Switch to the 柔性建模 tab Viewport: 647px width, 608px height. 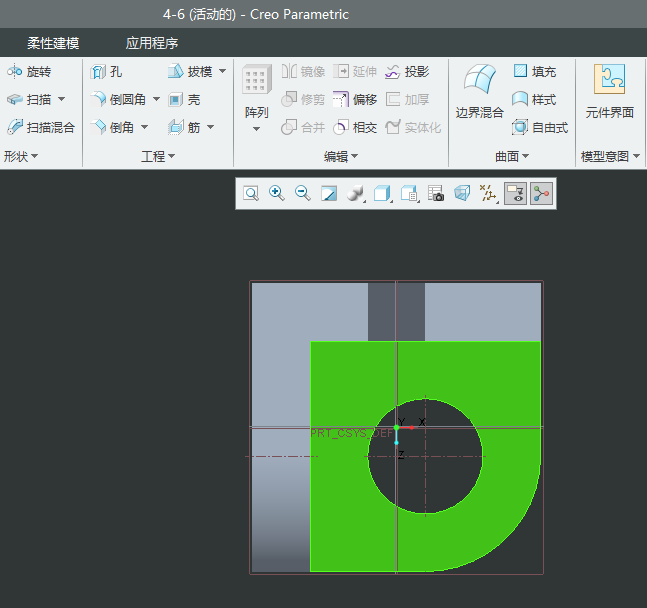[53, 44]
